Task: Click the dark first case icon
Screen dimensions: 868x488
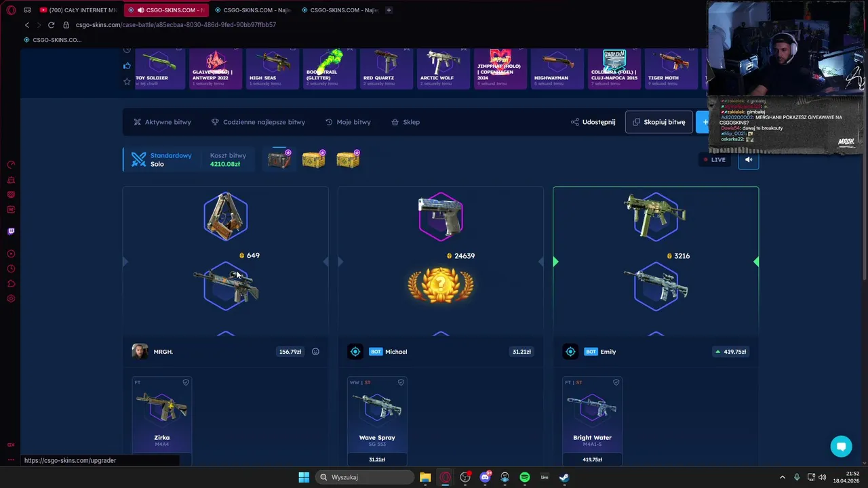Action: [x=279, y=159]
